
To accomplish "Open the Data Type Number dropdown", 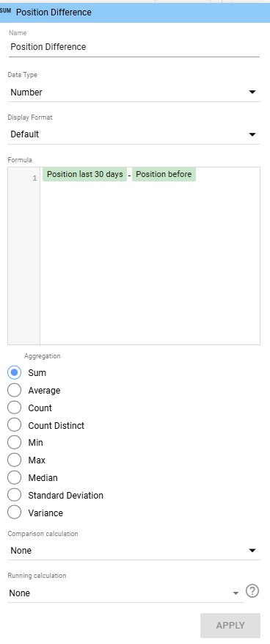I will coord(134,93).
